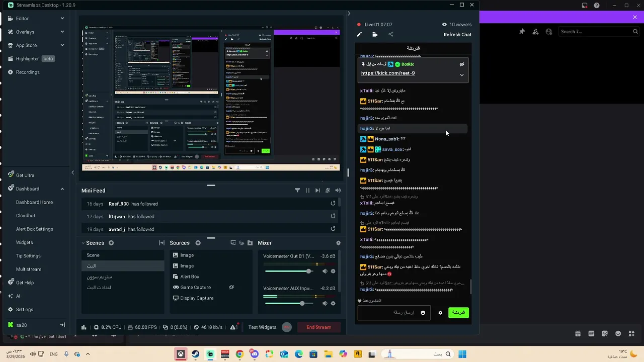The height and width of the screenshot is (362, 644).
Task: Open the App Store section in sidebar
Action: [26, 45]
